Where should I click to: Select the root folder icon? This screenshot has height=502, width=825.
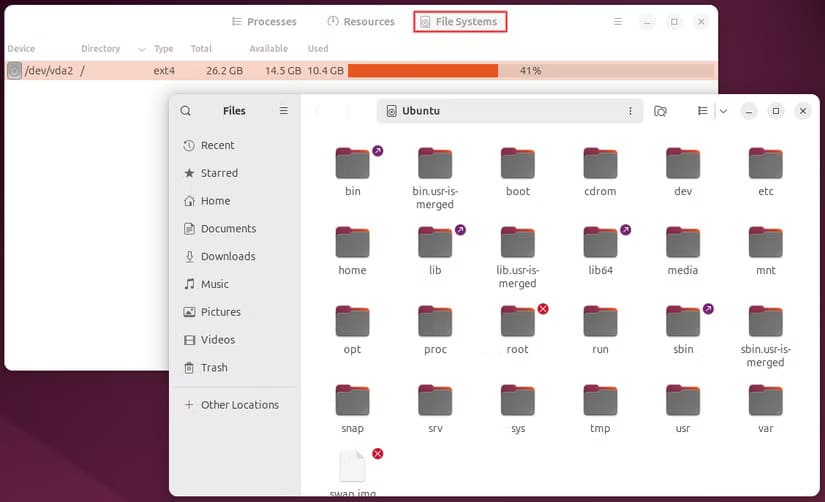517,322
